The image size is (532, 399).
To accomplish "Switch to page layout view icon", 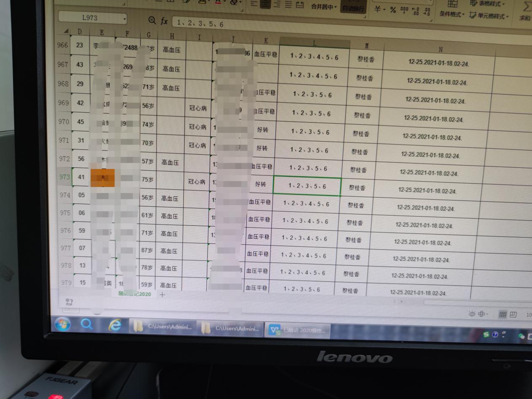I will point(513,314).
